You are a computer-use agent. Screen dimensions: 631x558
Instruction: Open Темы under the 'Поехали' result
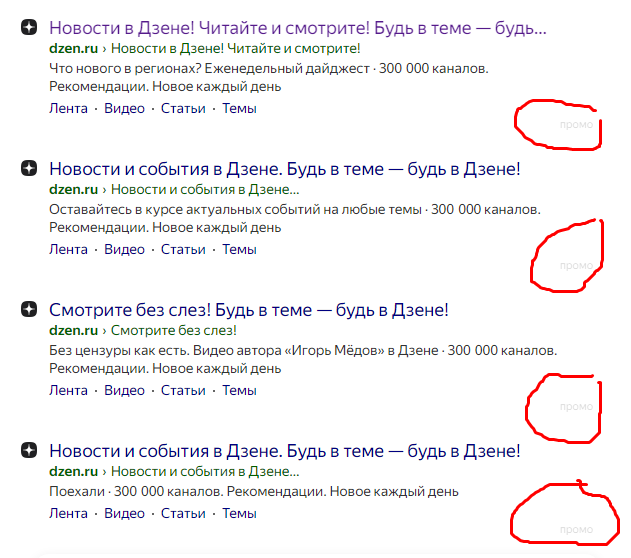click(239, 514)
